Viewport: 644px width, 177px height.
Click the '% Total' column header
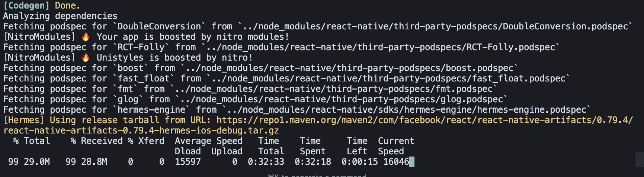[31, 141]
